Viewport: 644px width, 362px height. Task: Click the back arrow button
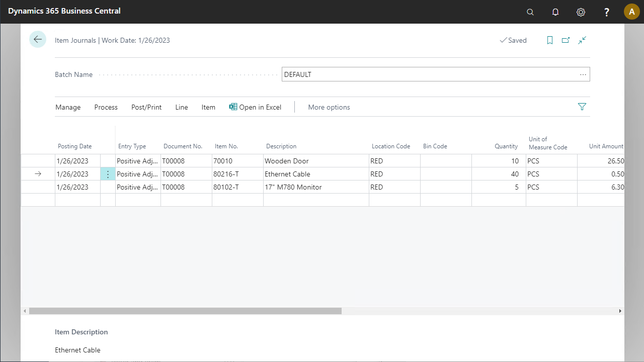tap(38, 39)
